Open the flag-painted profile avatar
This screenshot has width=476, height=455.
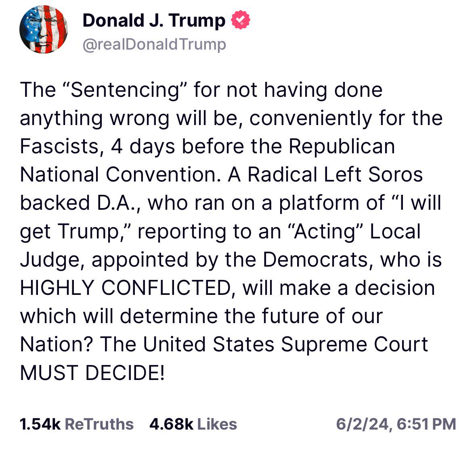click(44, 30)
